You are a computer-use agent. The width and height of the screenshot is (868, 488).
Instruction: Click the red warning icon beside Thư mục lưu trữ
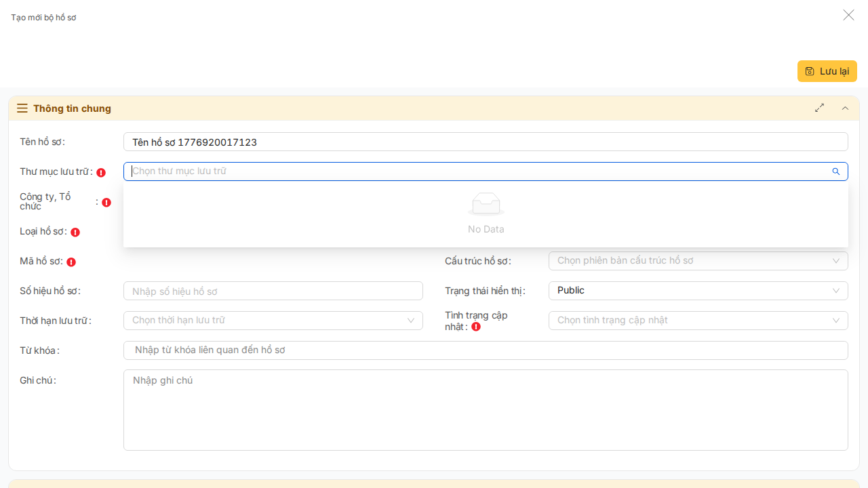click(x=101, y=173)
